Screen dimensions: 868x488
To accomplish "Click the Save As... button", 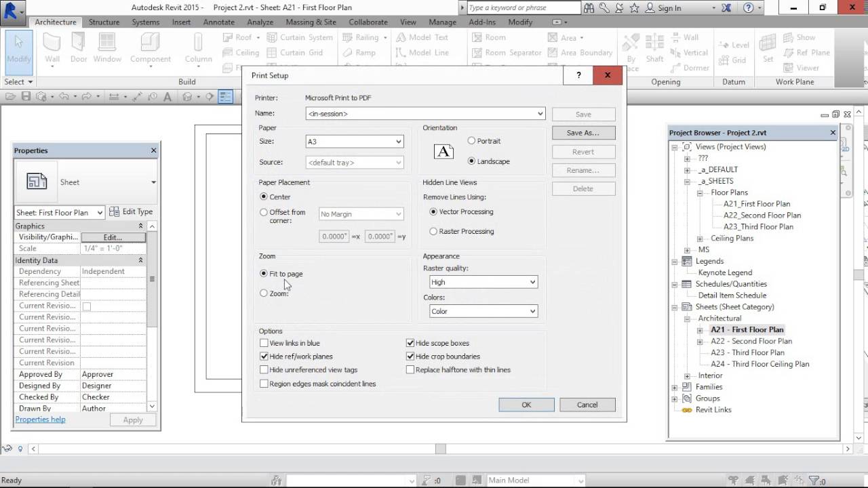I will [x=583, y=133].
